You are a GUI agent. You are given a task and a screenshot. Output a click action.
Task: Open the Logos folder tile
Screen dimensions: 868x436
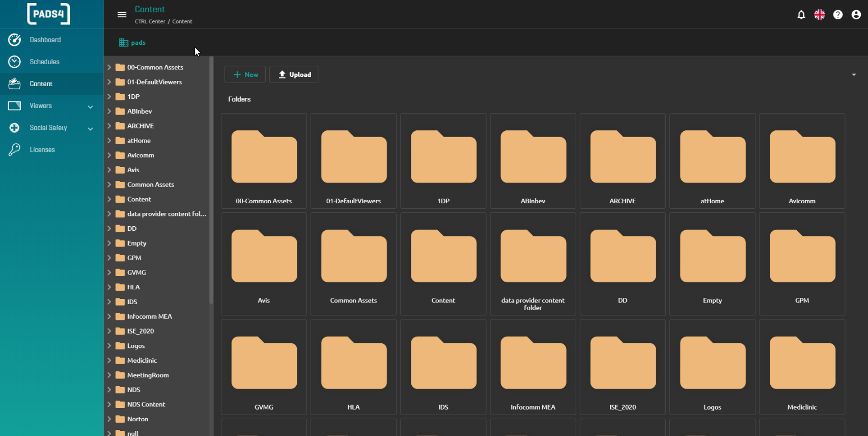pyautogui.click(x=712, y=367)
